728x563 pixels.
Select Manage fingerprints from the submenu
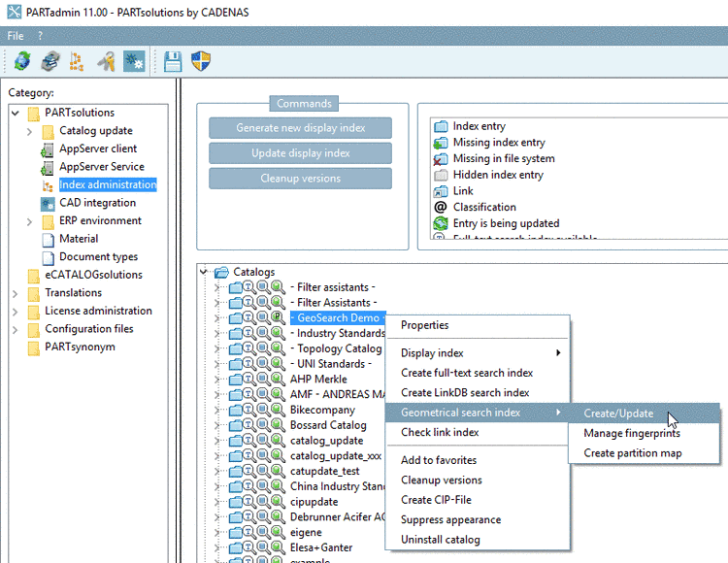630,433
